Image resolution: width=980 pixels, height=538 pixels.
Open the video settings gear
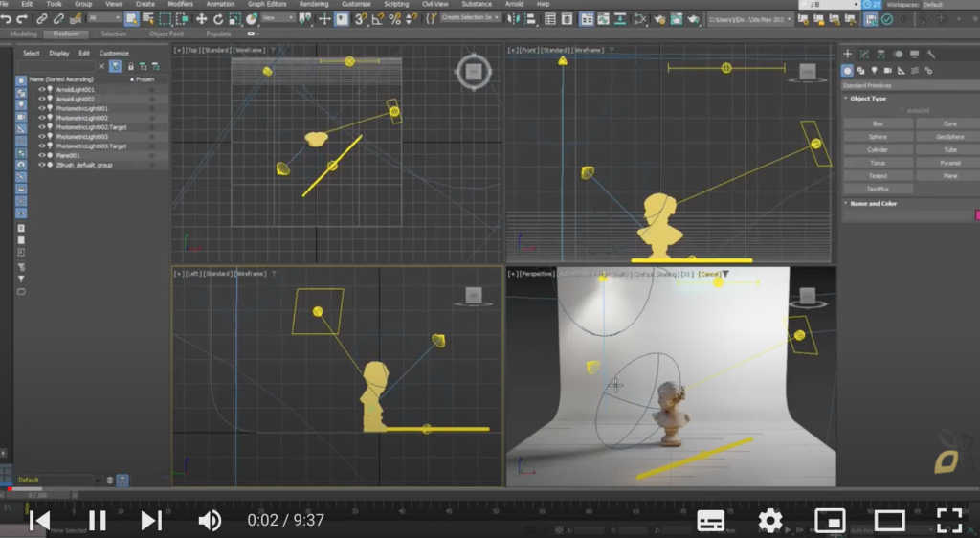click(x=770, y=520)
